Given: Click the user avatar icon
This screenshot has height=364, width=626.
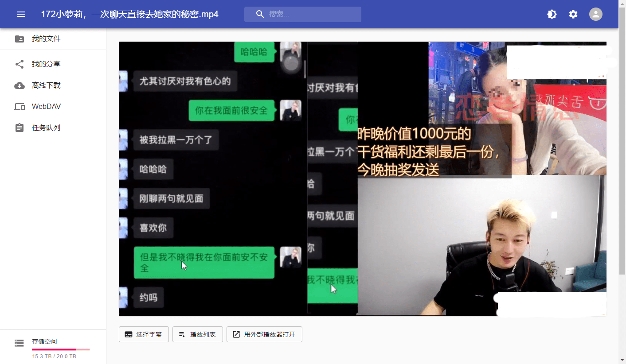Looking at the screenshot, I should tap(595, 14).
